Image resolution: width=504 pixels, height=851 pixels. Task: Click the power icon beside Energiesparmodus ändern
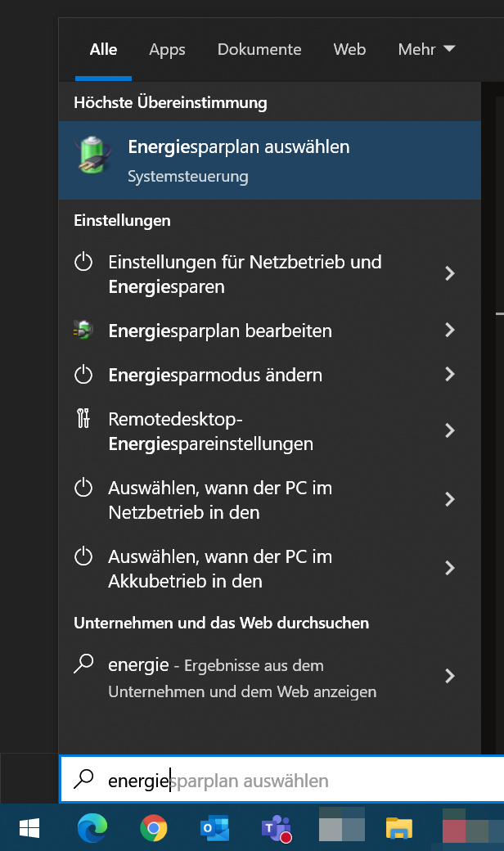[83, 375]
